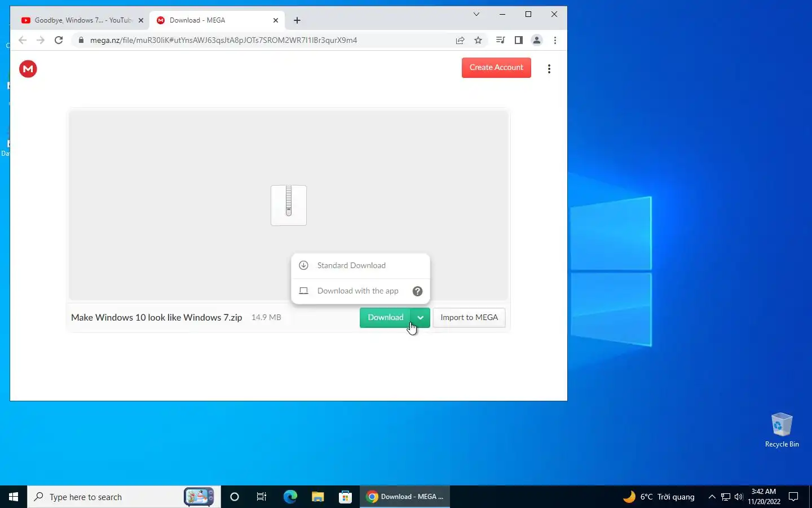Go forward in browser history

41,40
